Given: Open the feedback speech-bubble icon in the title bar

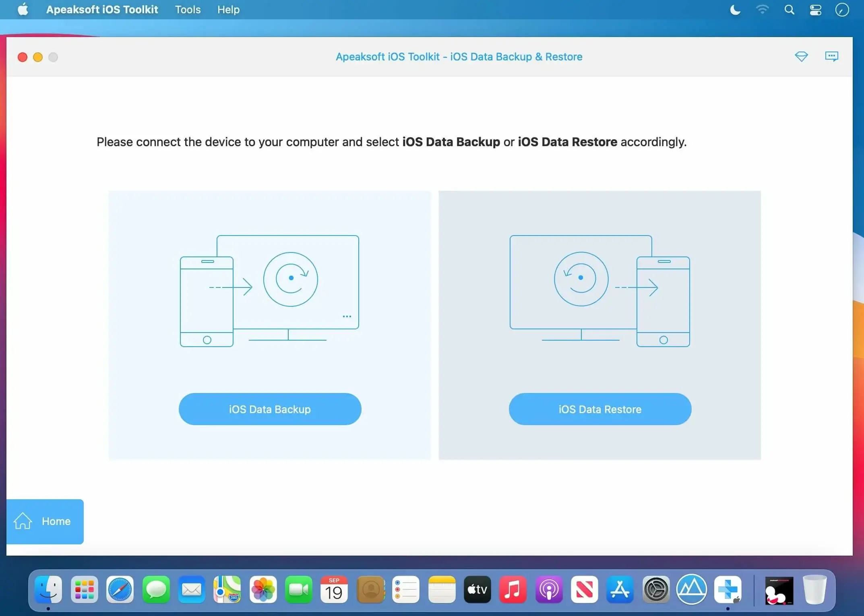Looking at the screenshot, I should tap(832, 56).
